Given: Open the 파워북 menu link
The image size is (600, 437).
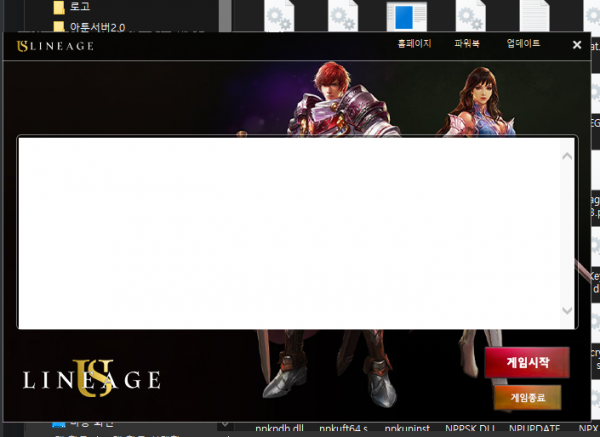Looking at the screenshot, I should (467, 44).
